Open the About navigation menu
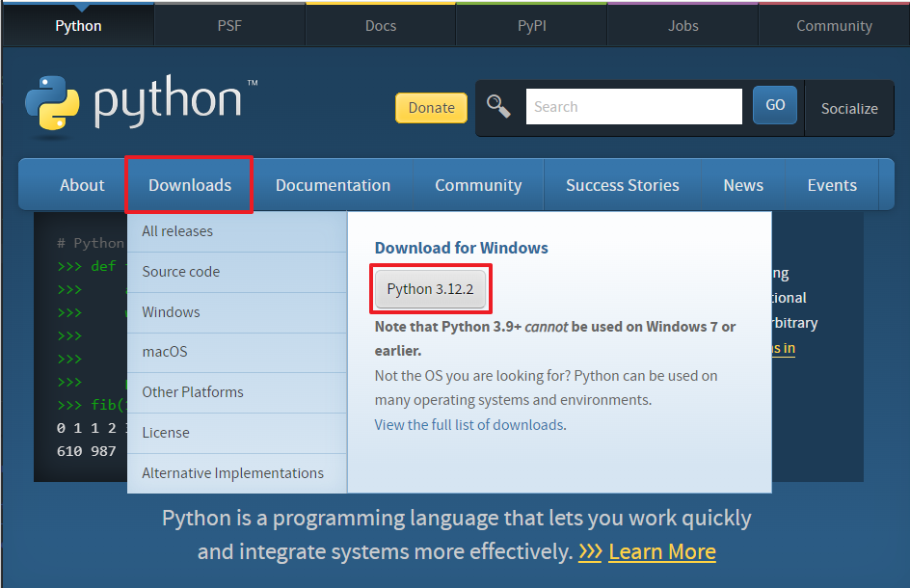 82,185
